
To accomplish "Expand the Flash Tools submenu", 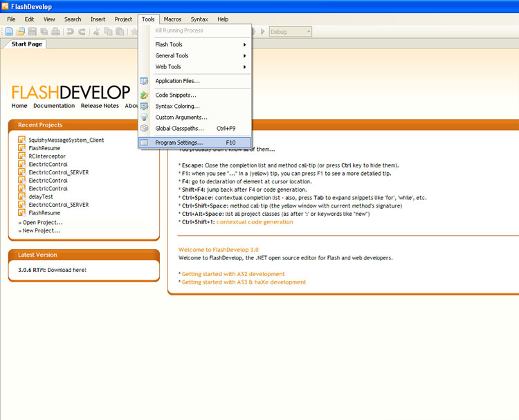I will pos(201,44).
